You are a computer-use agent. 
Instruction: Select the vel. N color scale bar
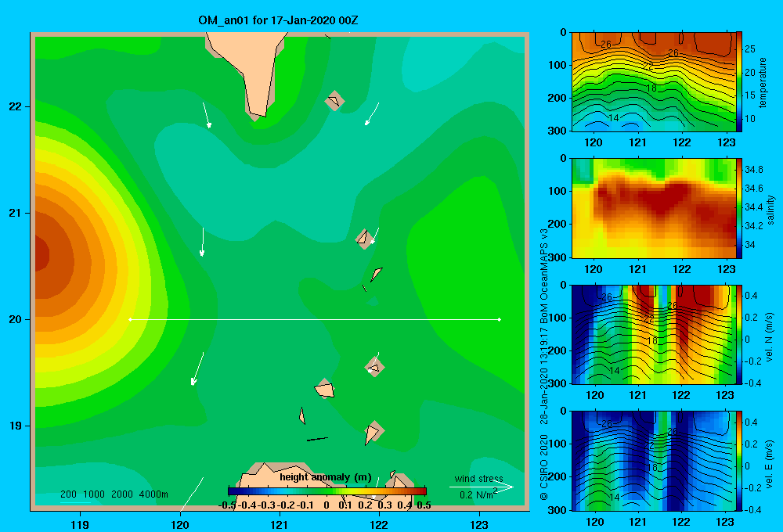click(x=739, y=334)
